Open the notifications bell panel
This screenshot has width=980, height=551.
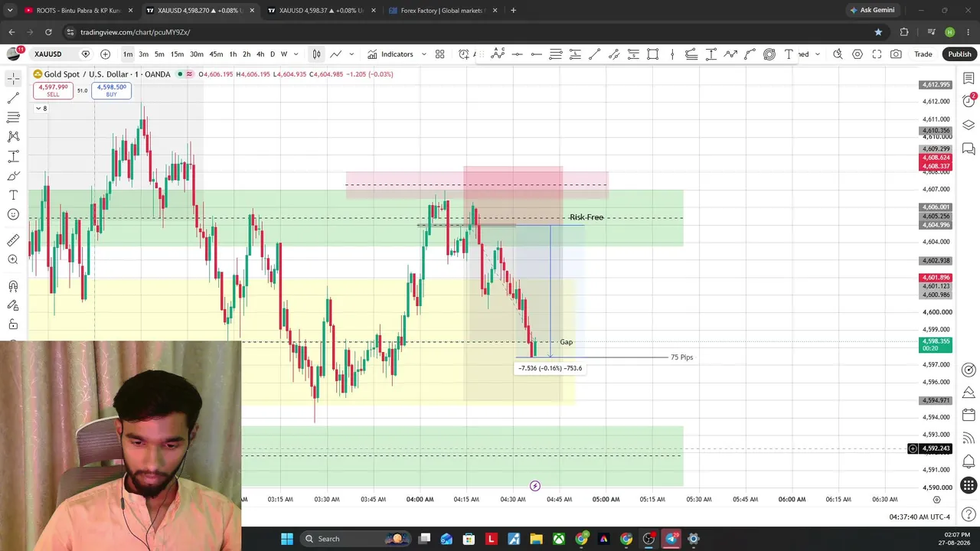(x=969, y=461)
